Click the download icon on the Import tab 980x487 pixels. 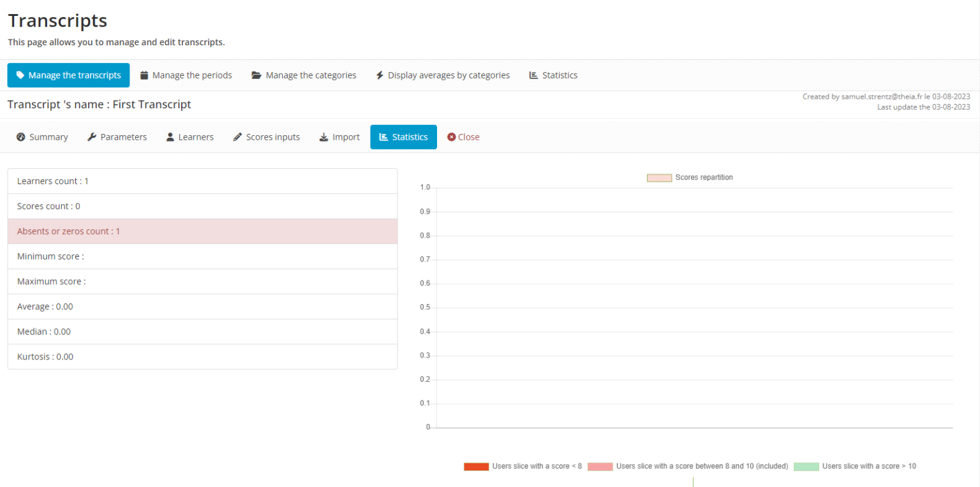coord(323,136)
